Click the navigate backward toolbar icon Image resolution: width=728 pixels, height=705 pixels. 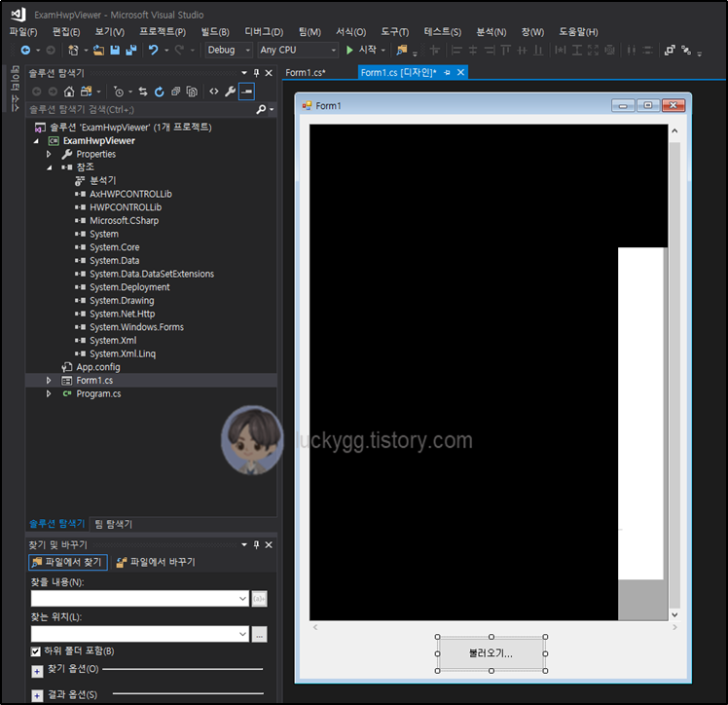[x=26, y=51]
